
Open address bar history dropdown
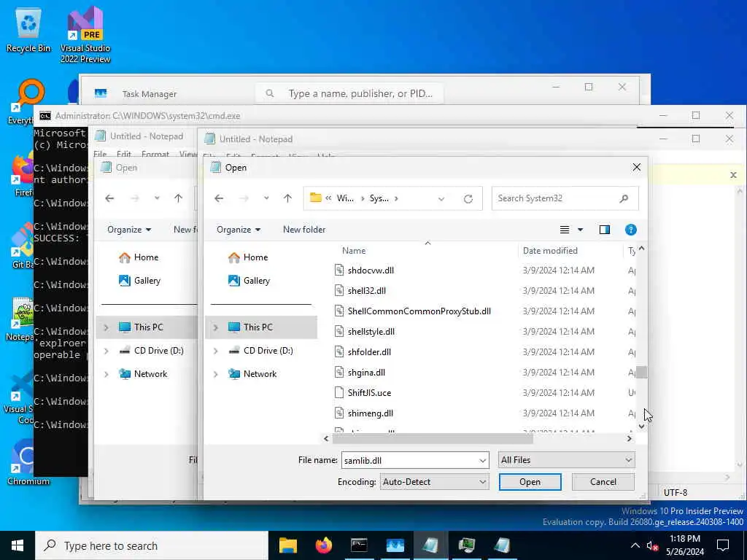[x=441, y=198]
